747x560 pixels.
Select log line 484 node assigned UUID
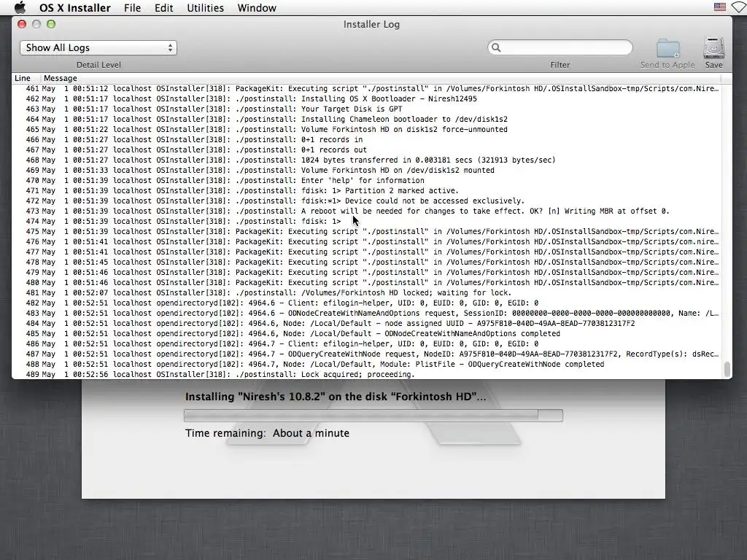click(366, 324)
